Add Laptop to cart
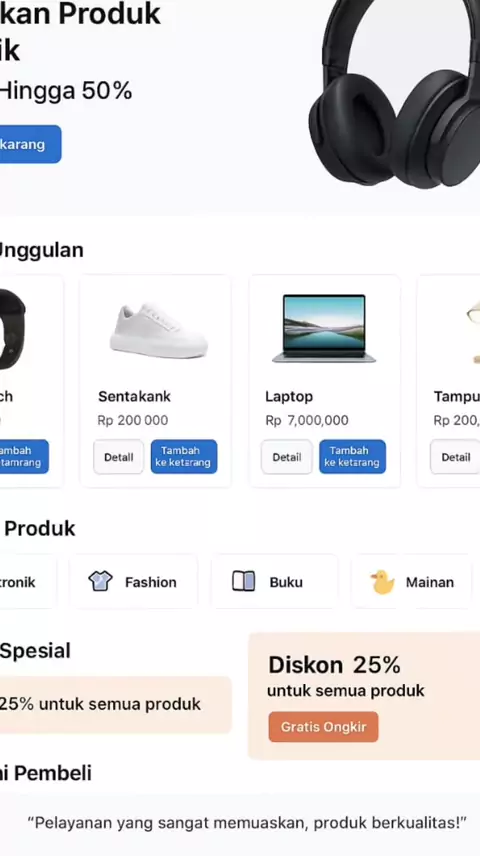The image size is (480, 856). tap(352, 456)
